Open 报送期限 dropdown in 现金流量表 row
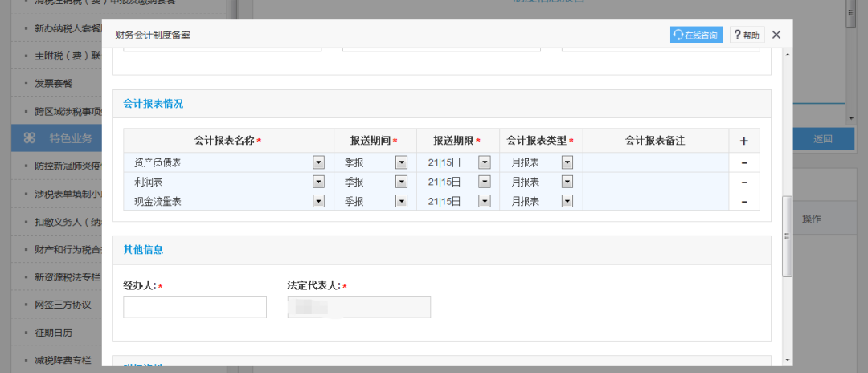Screen dimensions: 868x373 pyautogui.click(x=485, y=202)
